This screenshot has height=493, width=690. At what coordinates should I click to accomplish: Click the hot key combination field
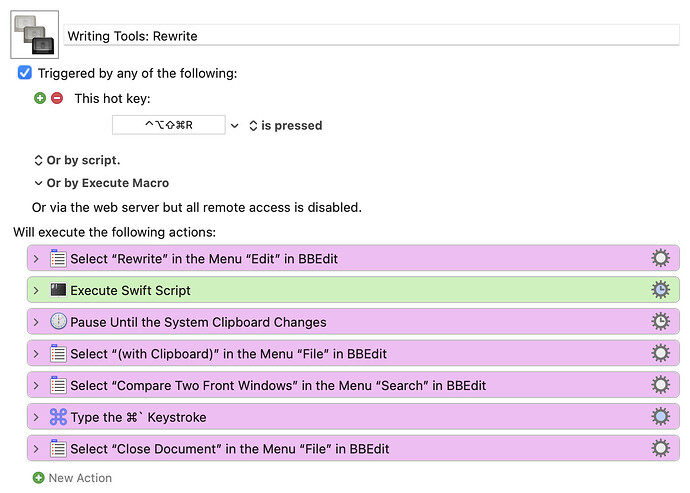pyautogui.click(x=168, y=126)
